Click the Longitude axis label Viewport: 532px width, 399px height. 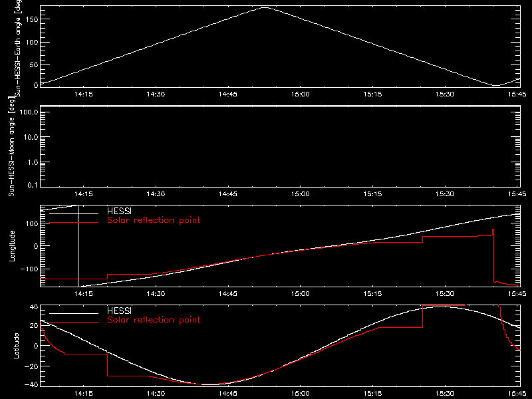point(12,246)
